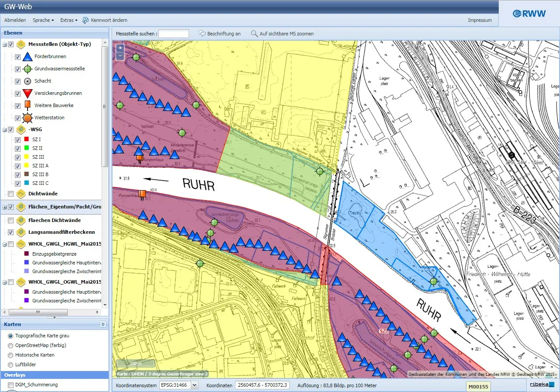The width and height of the screenshot is (560, 392).
Task: Click the RWW logo
Action: click(529, 14)
